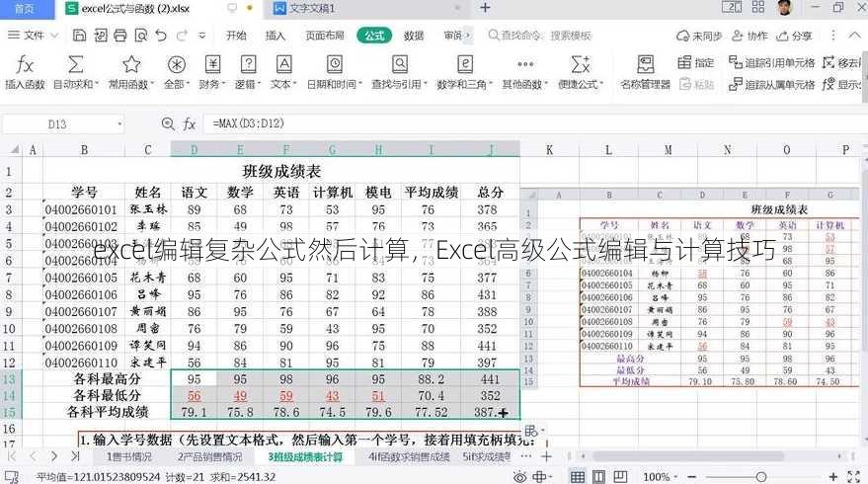Switch to the 插入 ribbon tab
Image resolution: width=868 pixels, height=484 pixels.
(276, 36)
